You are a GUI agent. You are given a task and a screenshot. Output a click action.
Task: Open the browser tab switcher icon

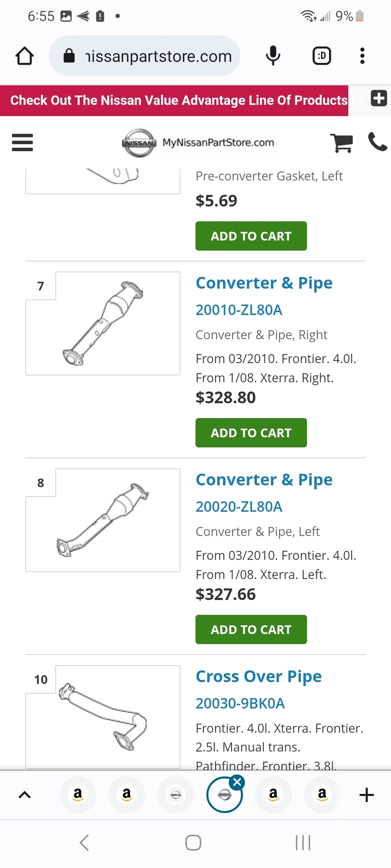coord(321,56)
